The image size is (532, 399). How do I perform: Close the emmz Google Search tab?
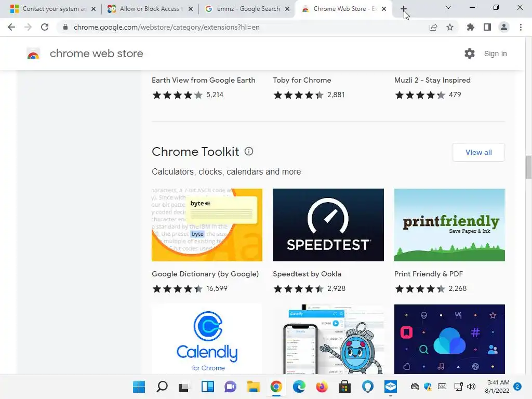287,9
